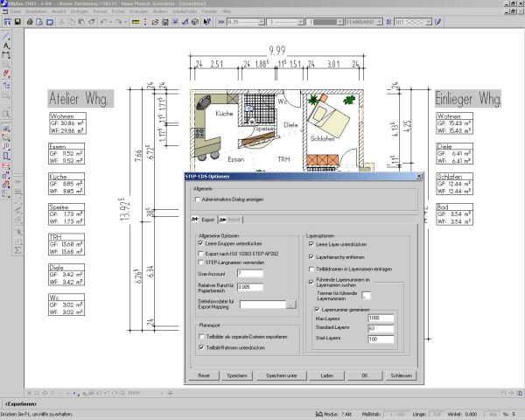Click the blue rectangle tool in left toolbar

click(6, 156)
